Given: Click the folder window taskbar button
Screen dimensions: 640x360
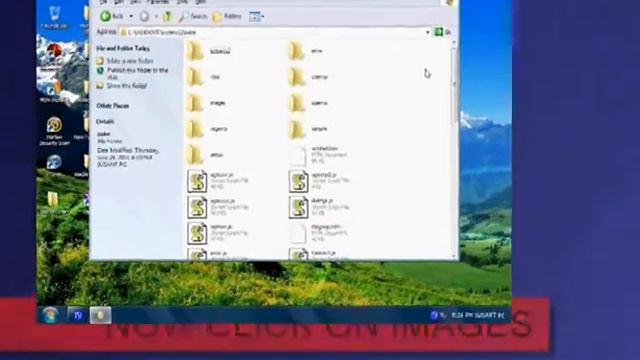Looking at the screenshot, I should (100, 315).
